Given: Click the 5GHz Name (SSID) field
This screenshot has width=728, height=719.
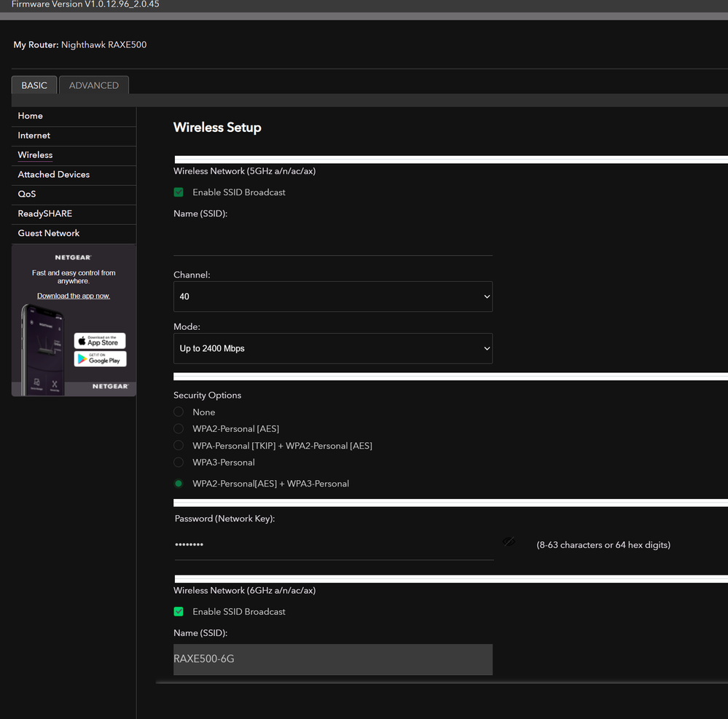Looking at the screenshot, I should (x=333, y=240).
